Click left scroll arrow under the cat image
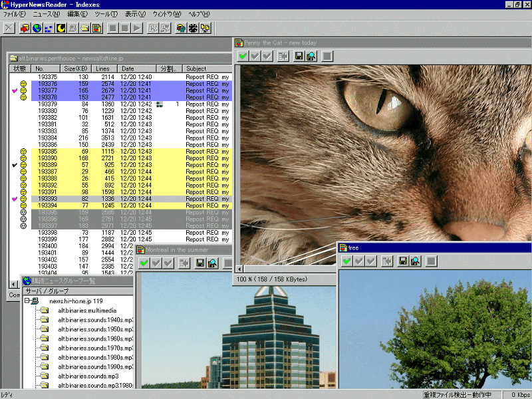 pyautogui.click(x=239, y=269)
